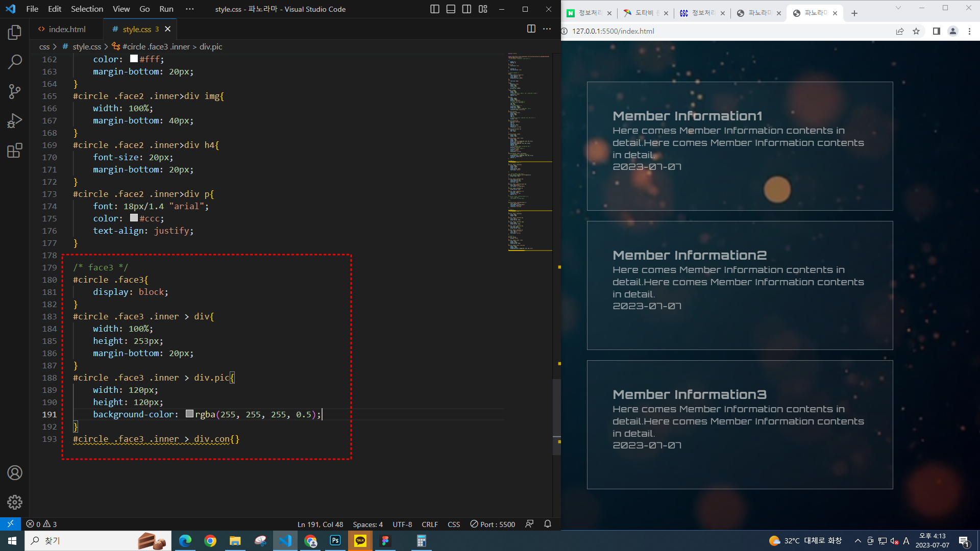Open the Explorer view in activity bar
The height and width of the screenshot is (551, 980).
(15, 33)
